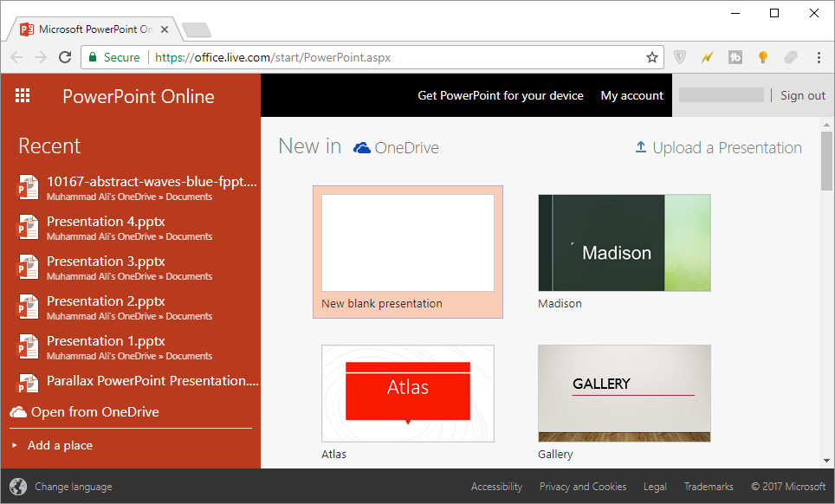Bookmark page with the star icon
This screenshot has height=504, width=835.
tap(652, 57)
